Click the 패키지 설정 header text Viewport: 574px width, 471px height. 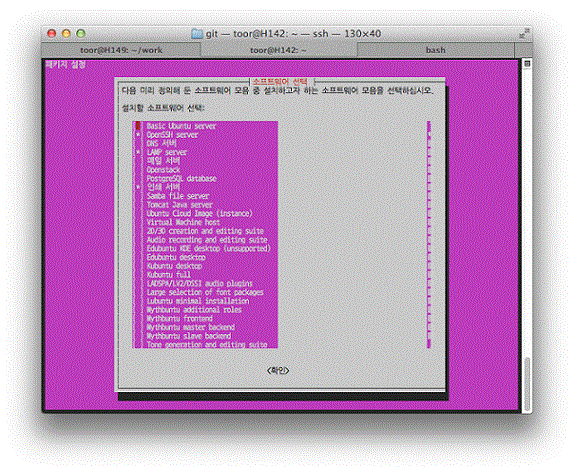pyautogui.click(x=66, y=65)
